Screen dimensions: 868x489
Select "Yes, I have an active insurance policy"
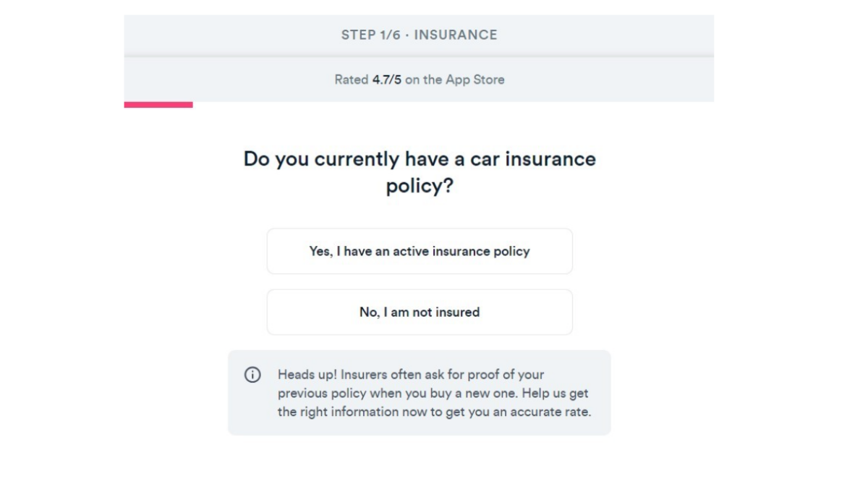[420, 251]
